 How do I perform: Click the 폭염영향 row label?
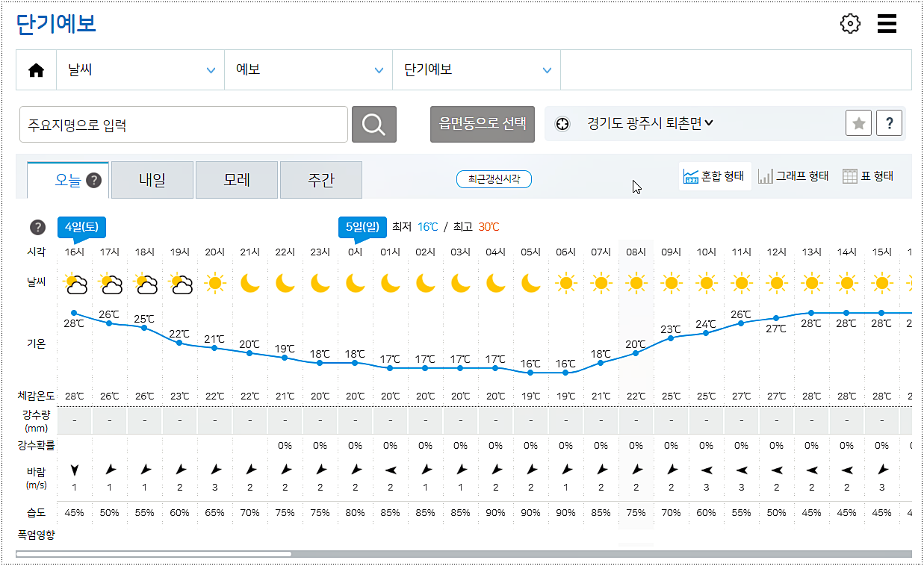coord(37,535)
